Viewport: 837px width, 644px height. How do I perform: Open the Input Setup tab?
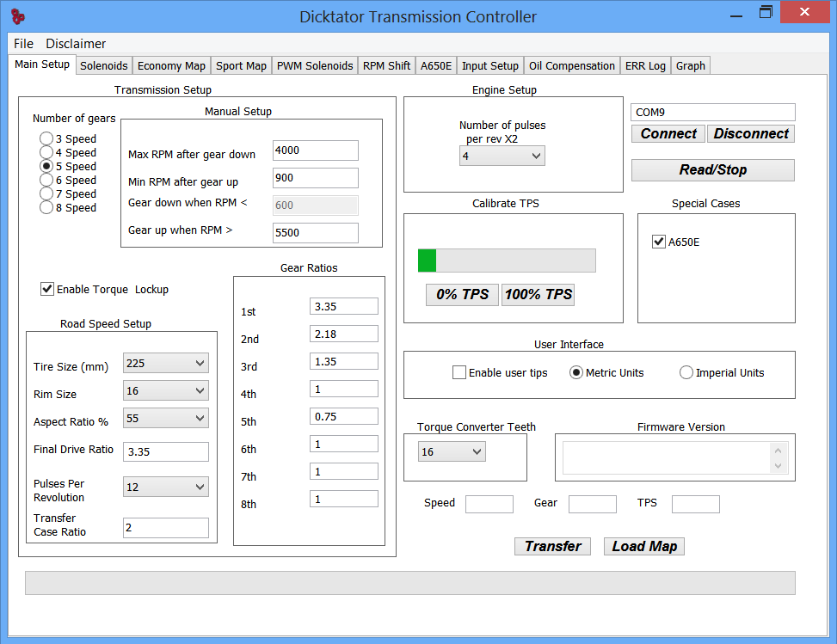490,65
